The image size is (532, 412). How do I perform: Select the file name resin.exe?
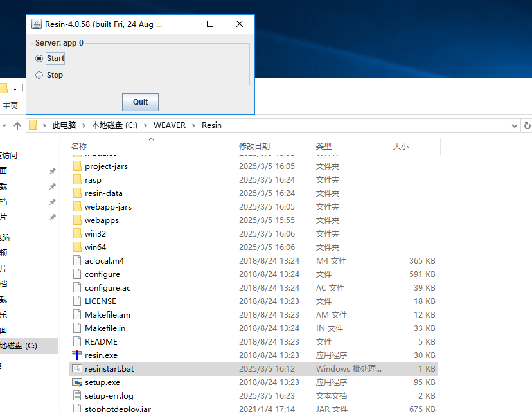[101, 355]
